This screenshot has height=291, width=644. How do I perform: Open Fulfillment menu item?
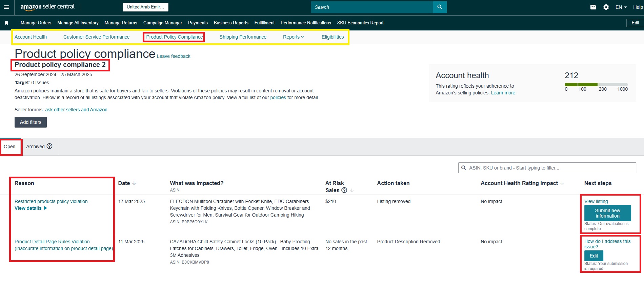coord(264,23)
